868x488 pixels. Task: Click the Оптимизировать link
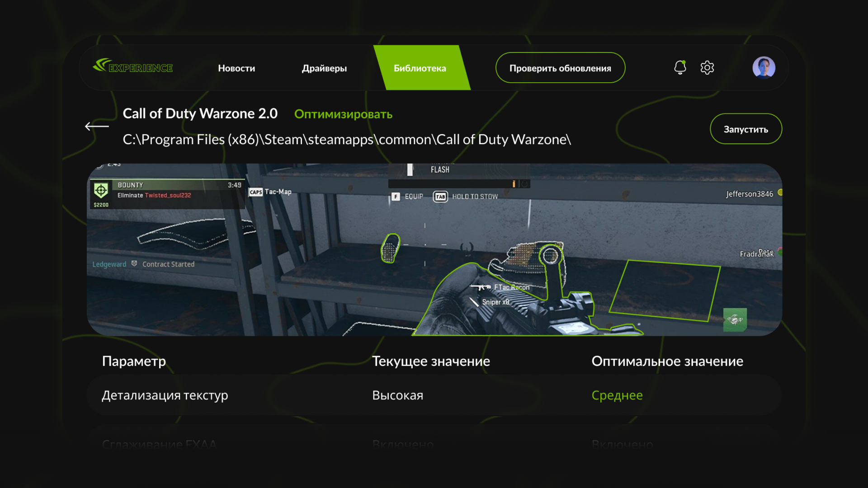click(x=343, y=114)
